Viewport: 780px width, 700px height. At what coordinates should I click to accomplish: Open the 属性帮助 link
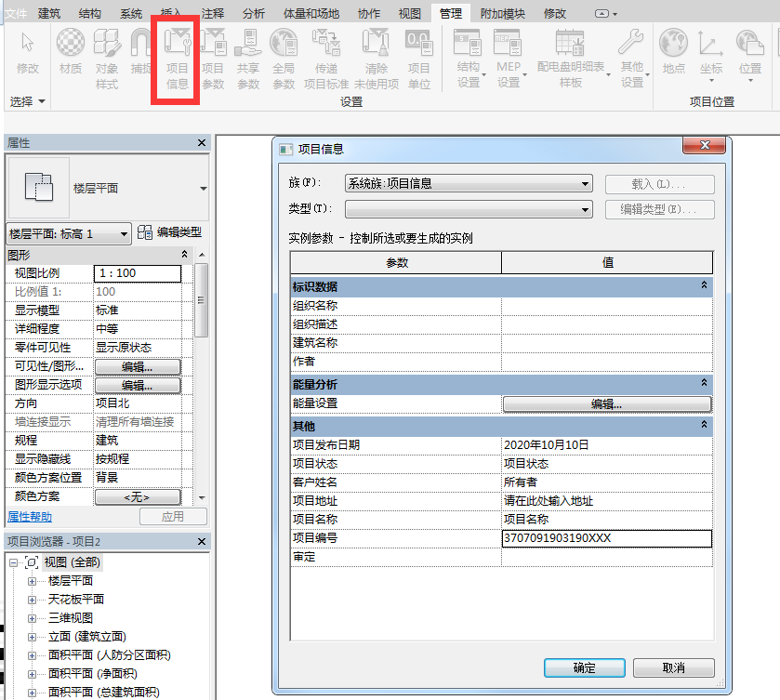click(30, 517)
